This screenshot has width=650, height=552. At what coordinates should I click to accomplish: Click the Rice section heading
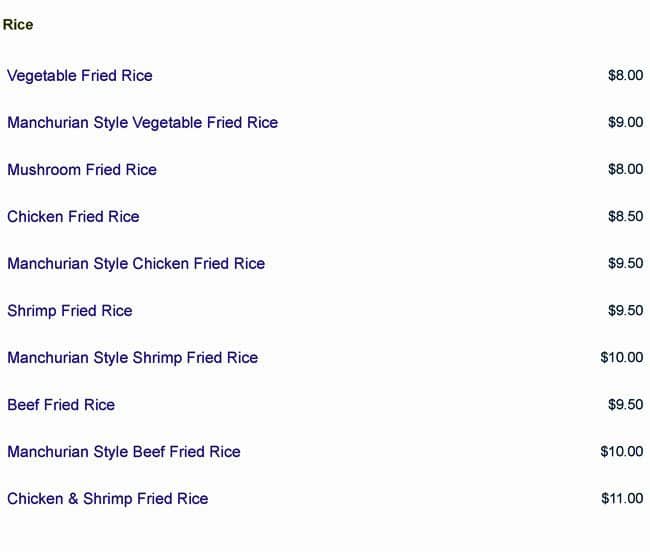click(x=18, y=25)
